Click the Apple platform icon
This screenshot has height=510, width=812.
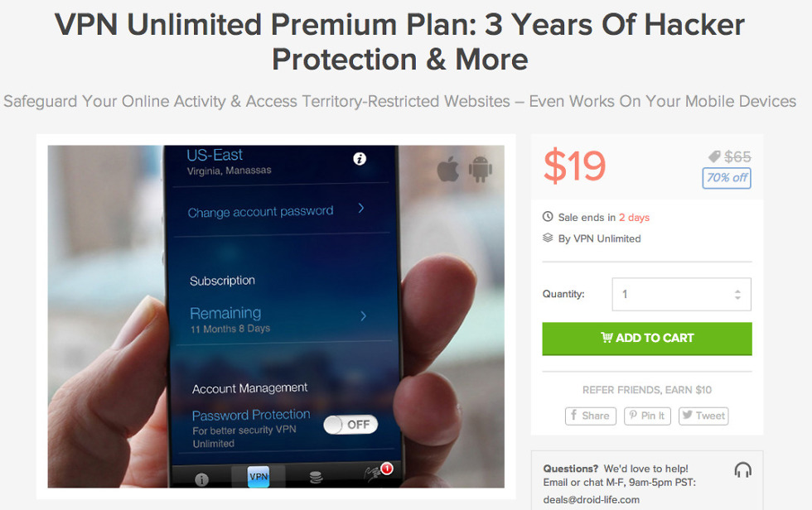pyautogui.click(x=448, y=169)
